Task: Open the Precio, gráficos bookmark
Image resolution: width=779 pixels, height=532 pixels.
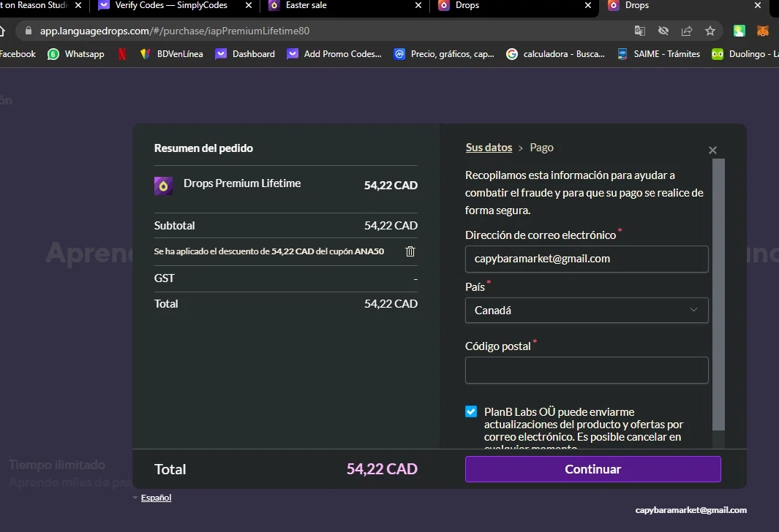Action: pyautogui.click(x=444, y=54)
